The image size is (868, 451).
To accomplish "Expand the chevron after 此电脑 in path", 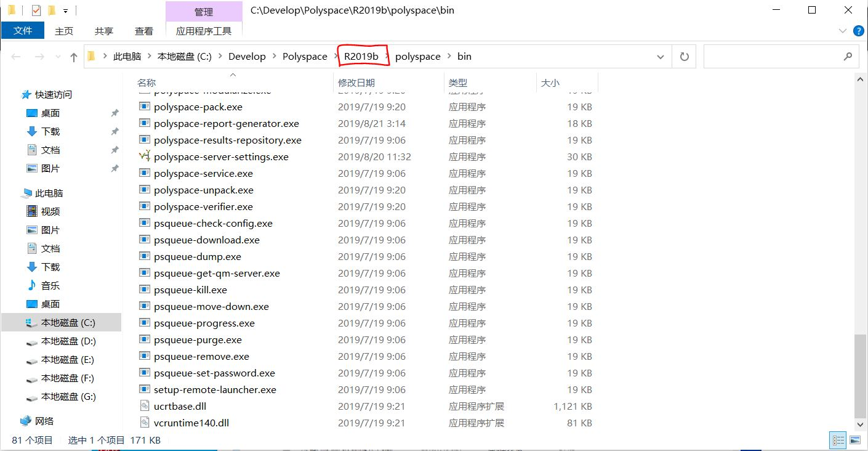I will pos(149,57).
